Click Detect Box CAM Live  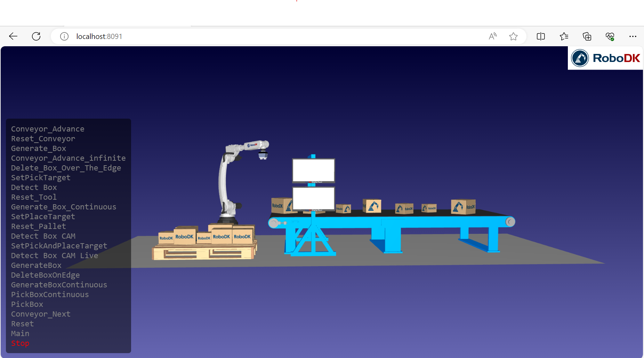pos(55,255)
